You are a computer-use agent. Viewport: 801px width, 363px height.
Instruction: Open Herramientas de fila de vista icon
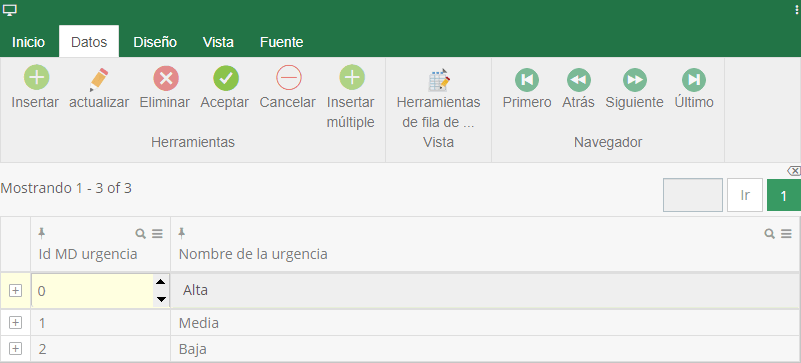tap(439, 80)
